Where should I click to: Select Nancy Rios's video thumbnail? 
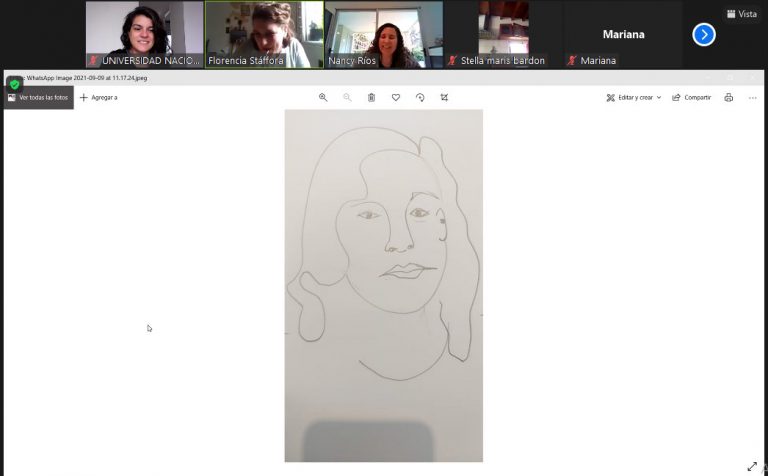[384, 34]
